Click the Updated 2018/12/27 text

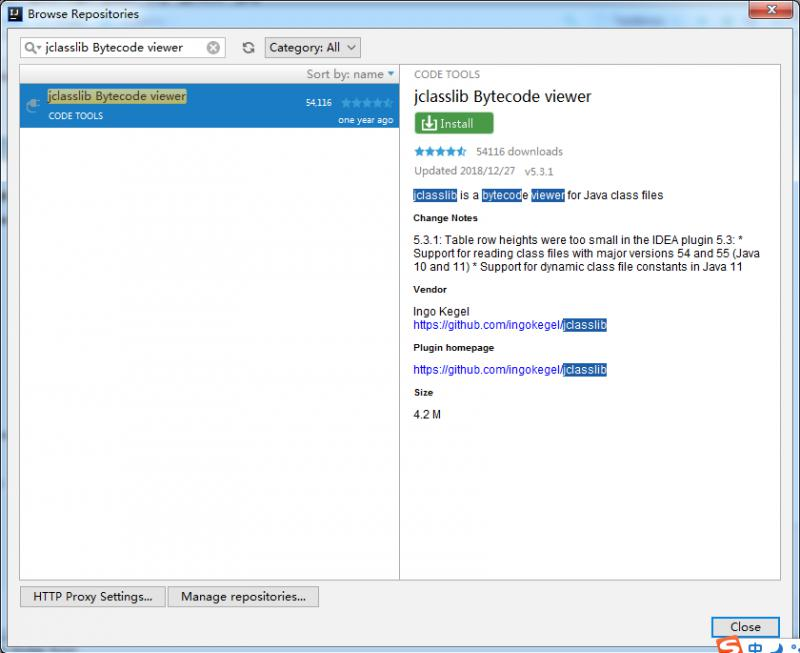pos(464,171)
